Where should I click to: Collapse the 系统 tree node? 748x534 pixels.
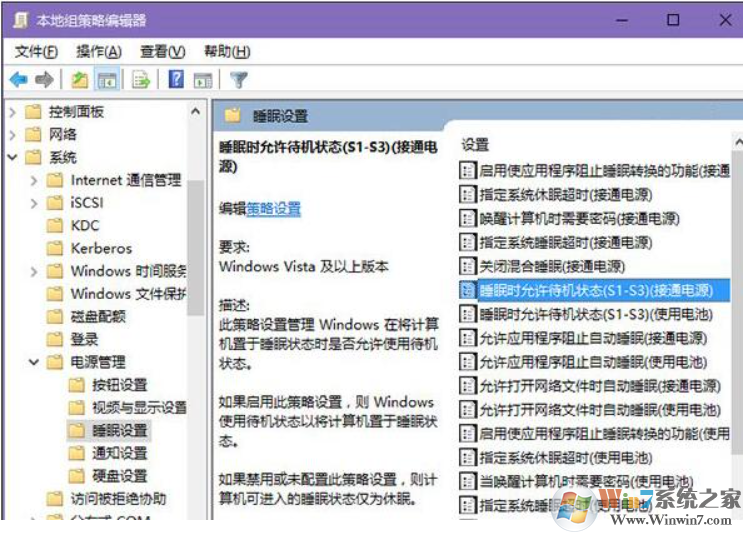coord(13,157)
